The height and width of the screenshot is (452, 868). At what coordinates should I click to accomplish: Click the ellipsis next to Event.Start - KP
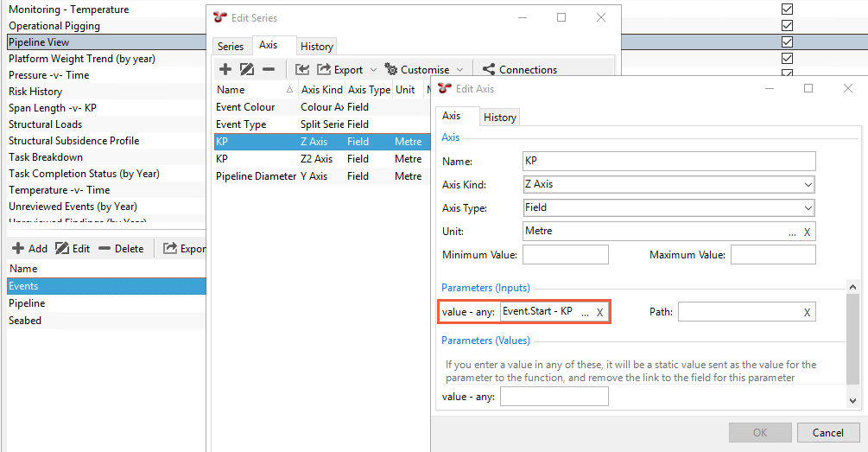click(x=585, y=313)
